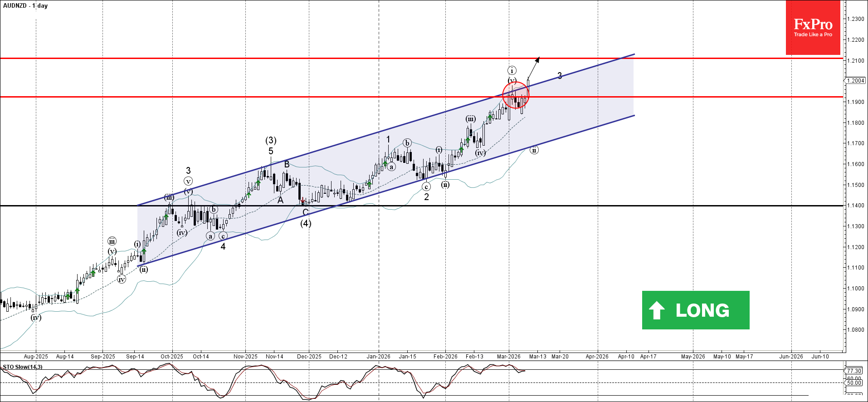Viewport: 868px width, 402px height.
Task: Click the red circle highlight on breakout
Action: click(516, 95)
